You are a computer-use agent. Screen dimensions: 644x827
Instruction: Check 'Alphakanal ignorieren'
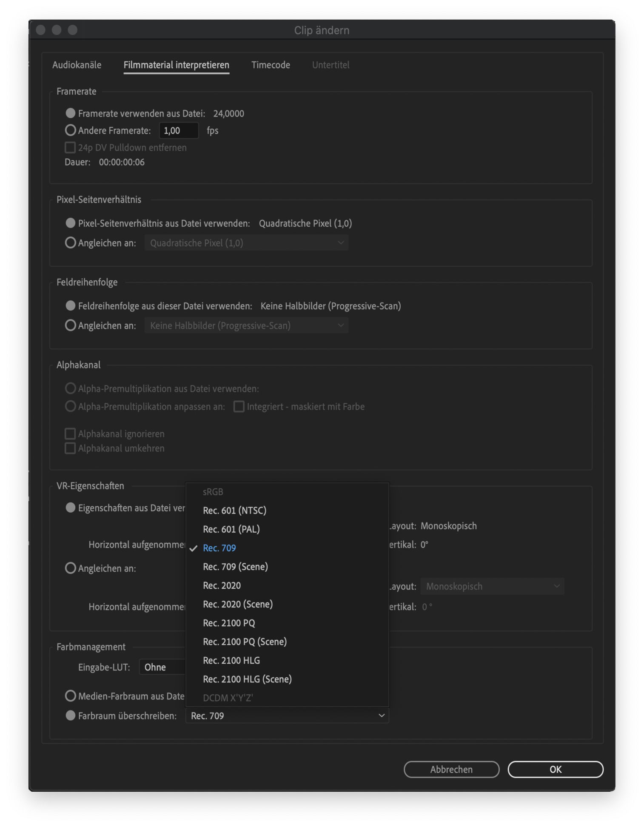70,433
